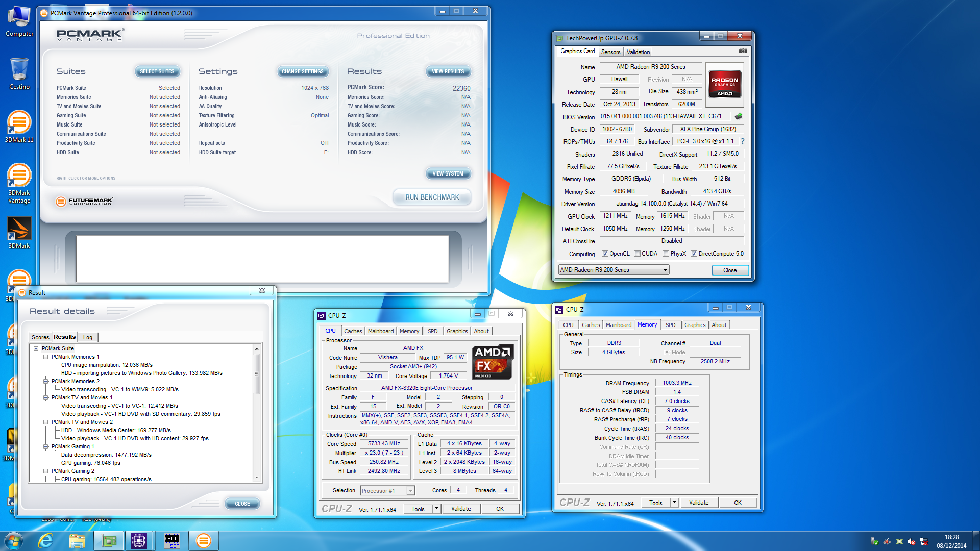Open the Cestino recycle bin icon
This screenshot has height=551, width=980.
coord(19,73)
